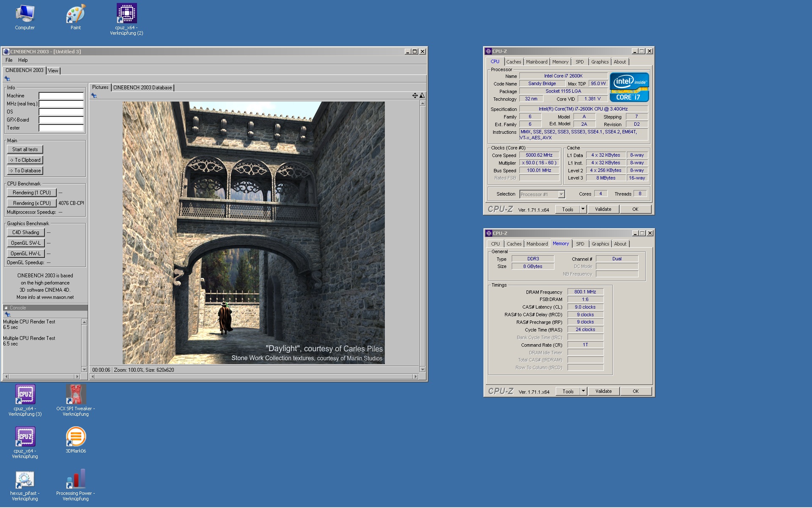
Task: Click the move (four-arrow) icon above picture
Action: [415, 96]
